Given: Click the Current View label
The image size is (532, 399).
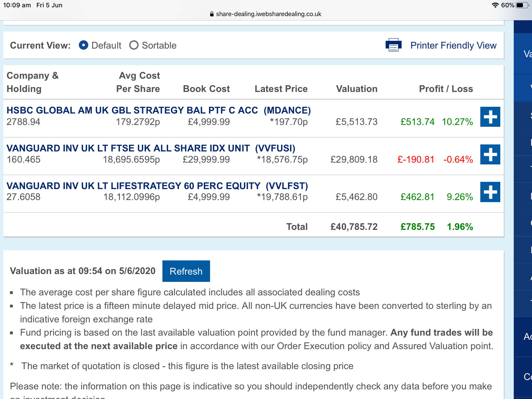Looking at the screenshot, I should click(40, 45).
